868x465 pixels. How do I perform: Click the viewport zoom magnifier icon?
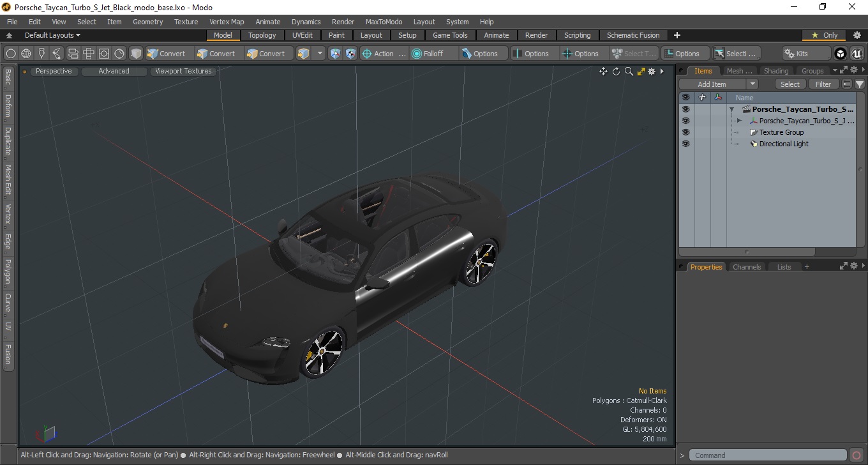point(629,72)
